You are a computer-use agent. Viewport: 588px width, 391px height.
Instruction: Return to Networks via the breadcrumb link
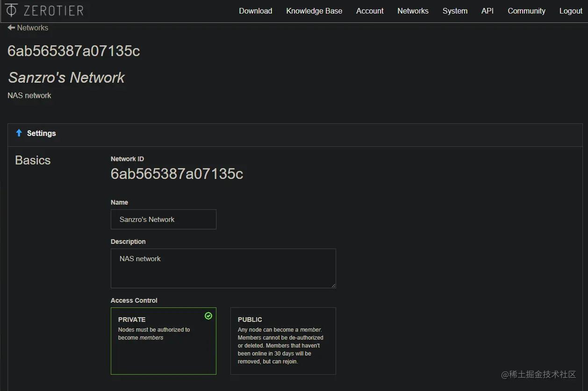[33, 28]
